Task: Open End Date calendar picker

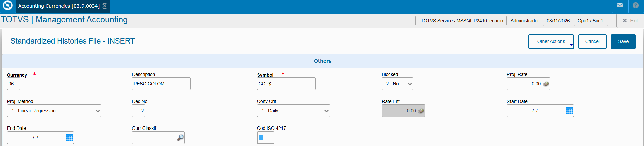Action: point(70,138)
